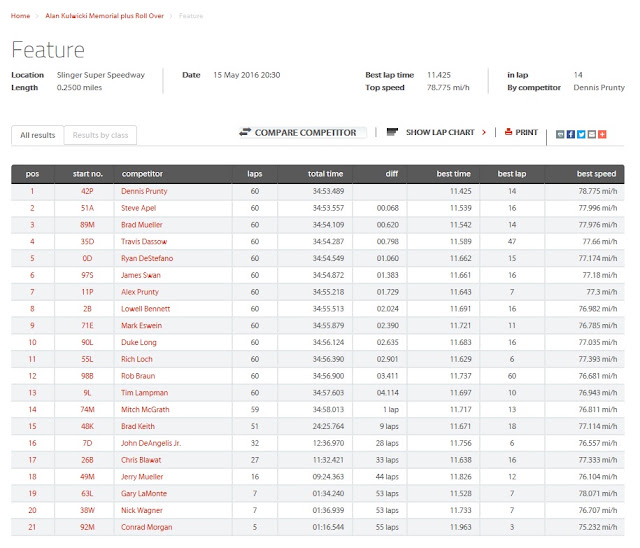Click start number 89M
Screen dimensions: 640x548
coord(87,224)
